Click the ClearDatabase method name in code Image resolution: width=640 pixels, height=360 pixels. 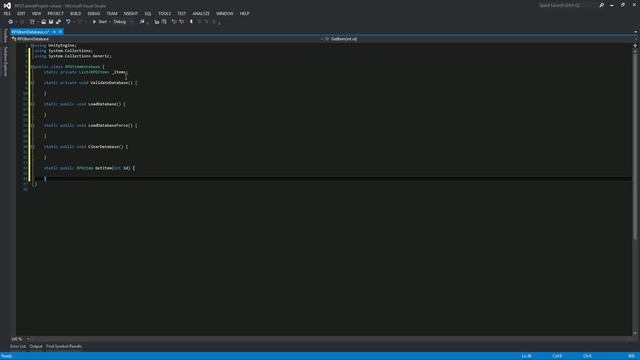click(104, 147)
